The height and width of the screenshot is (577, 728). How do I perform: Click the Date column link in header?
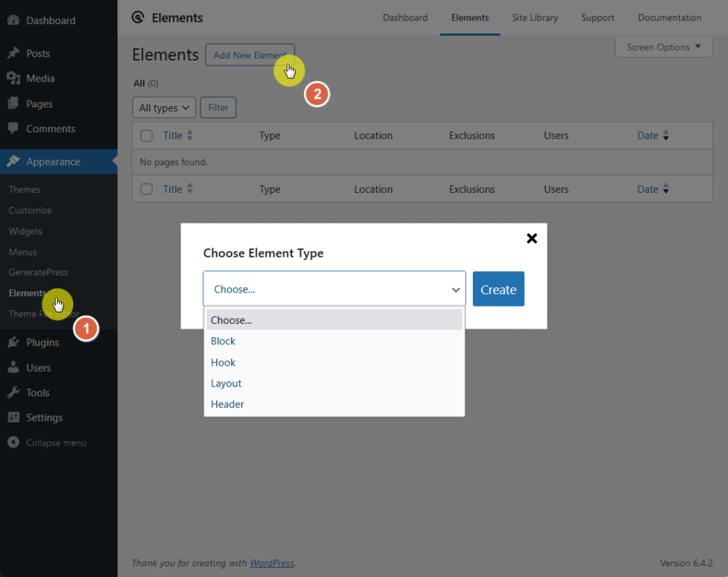pyautogui.click(x=648, y=135)
